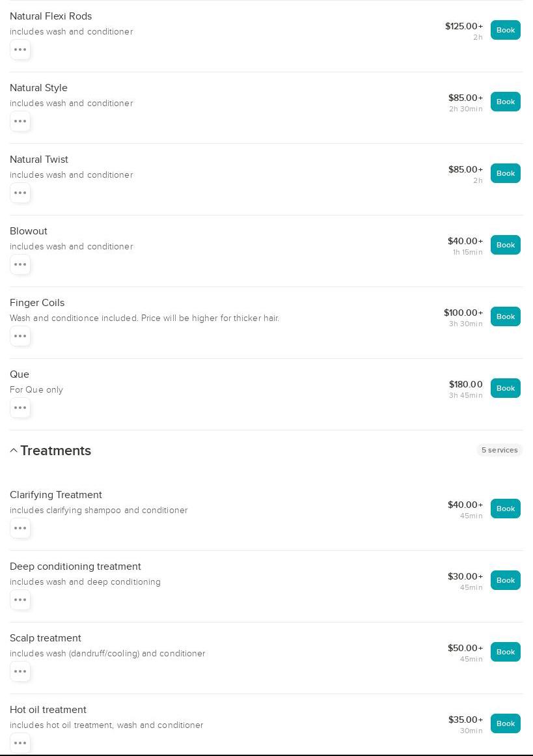Open more options for Finger Coils
The height and width of the screenshot is (756, 533).
click(x=20, y=337)
